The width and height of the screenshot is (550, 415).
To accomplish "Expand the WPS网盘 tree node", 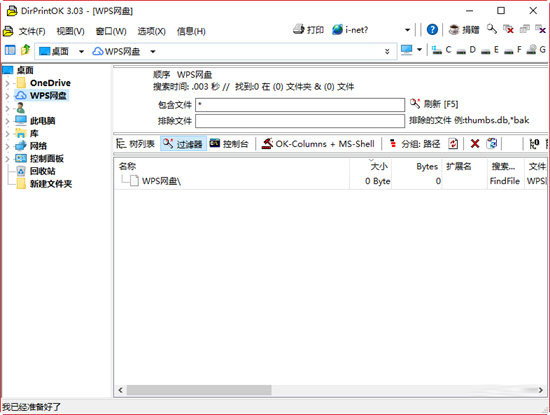I will coord(7,96).
